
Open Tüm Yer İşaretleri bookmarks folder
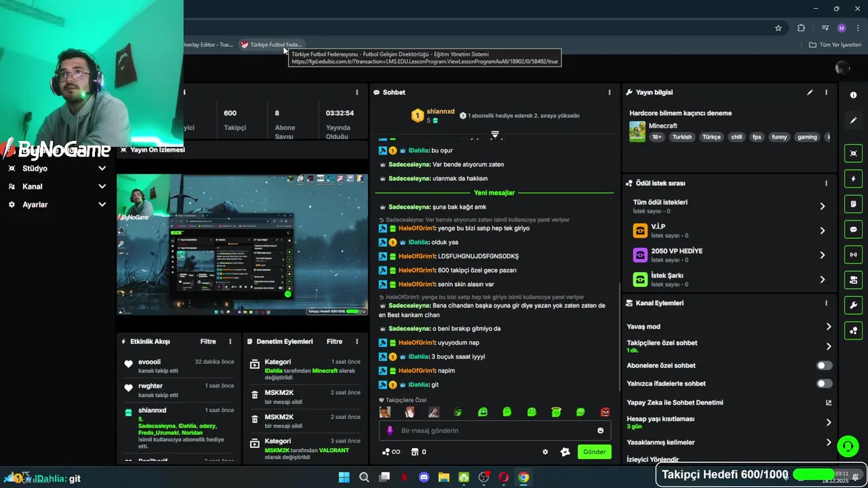pos(835,45)
